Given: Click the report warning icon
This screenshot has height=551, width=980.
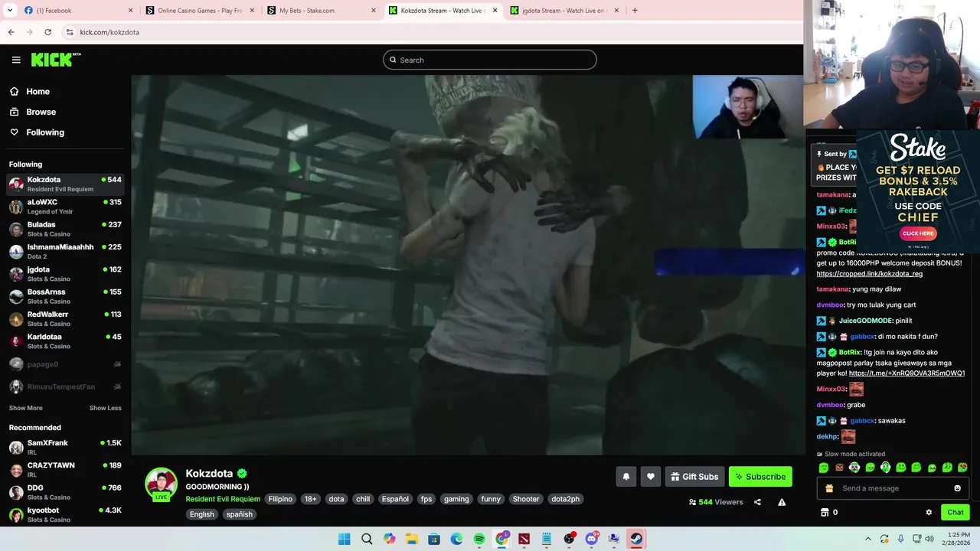Looking at the screenshot, I should [782, 502].
